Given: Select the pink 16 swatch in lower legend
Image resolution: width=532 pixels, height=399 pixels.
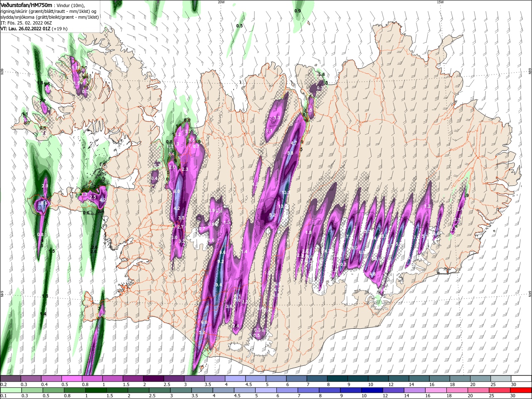Looking at the screenshot, I should pos(436,391).
